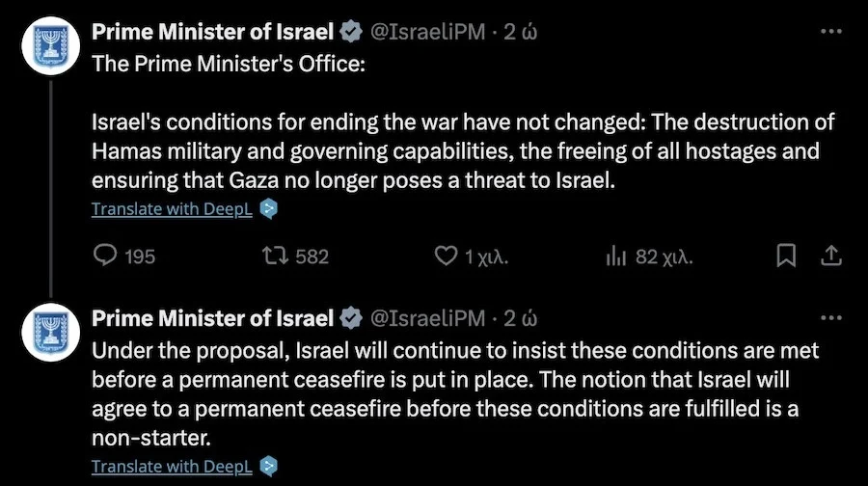The width and height of the screenshot is (868, 486).
Task: Click DeepL logo icon under first tweet
Action: (269, 208)
